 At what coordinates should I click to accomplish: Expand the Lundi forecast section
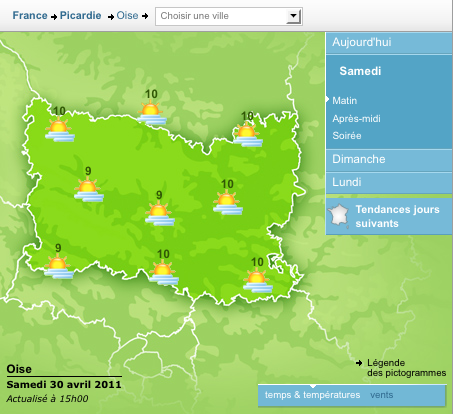pos(389,183)
